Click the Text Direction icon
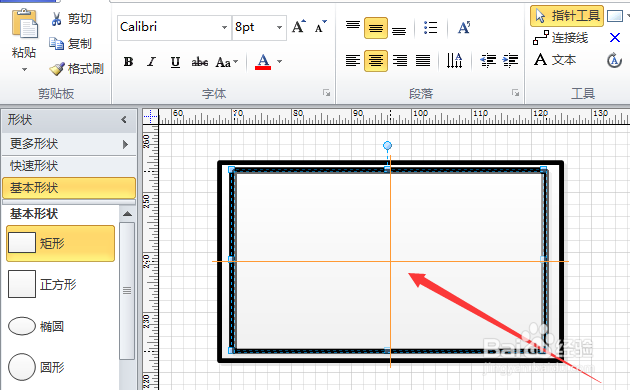630x390 pixels. [x=454, y=61]
